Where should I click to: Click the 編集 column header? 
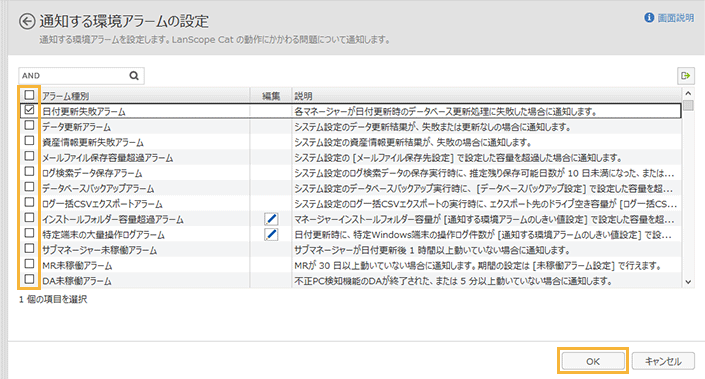(x=271, y=96)
